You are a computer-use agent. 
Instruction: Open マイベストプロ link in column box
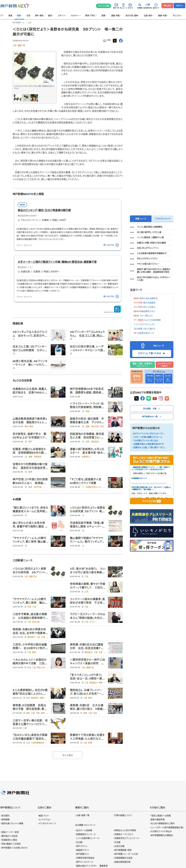(152, 501)
